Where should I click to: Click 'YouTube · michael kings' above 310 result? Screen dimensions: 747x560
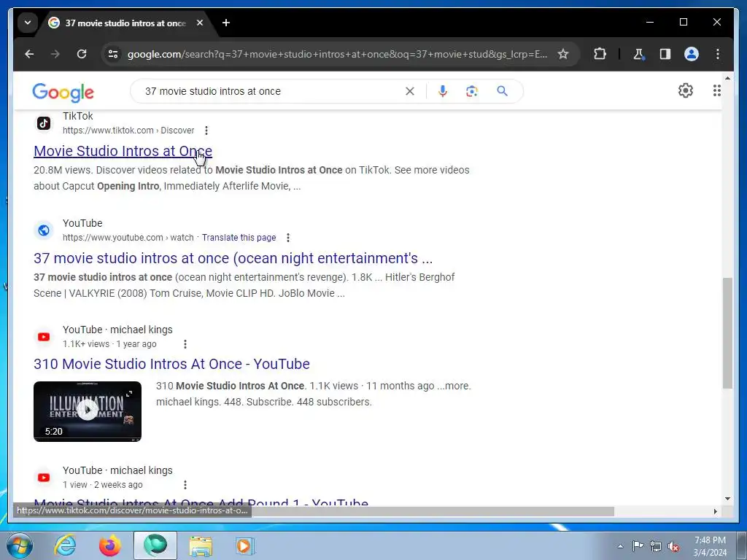tap(117, 330)
